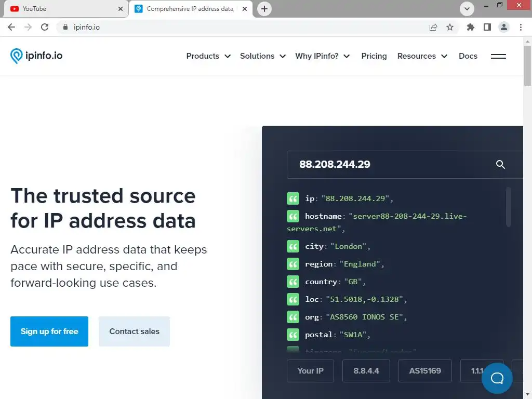Click the Contact sales button
Viewport: 532px width, 399px height.
[x=135, y=331]
